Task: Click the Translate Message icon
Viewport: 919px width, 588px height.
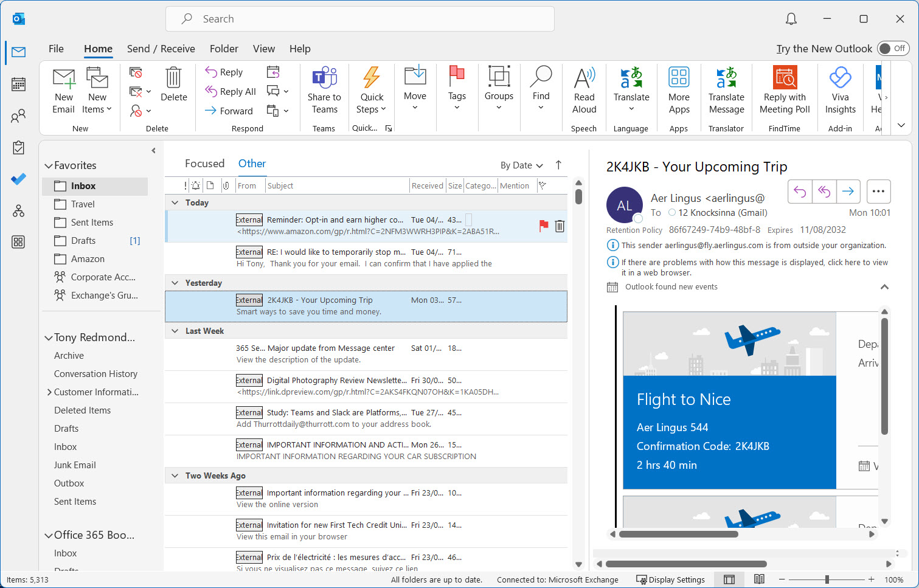Action: tap(726, 77)
